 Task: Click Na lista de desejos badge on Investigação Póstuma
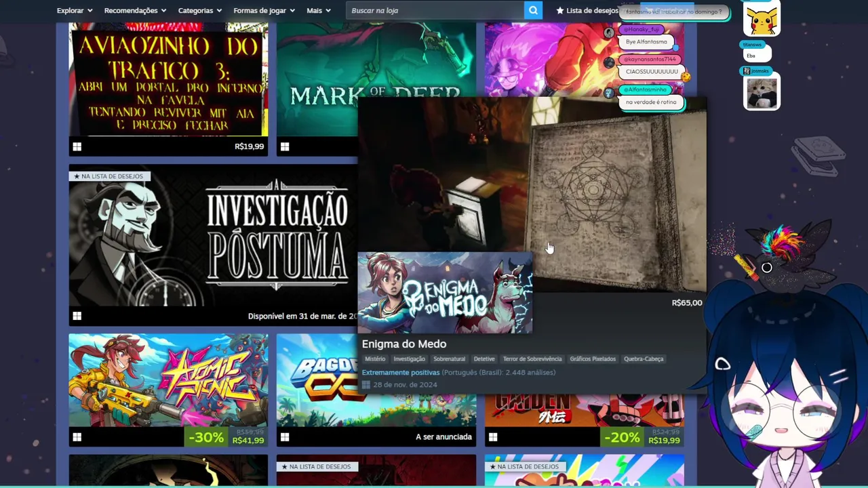[x=109, y=176]
